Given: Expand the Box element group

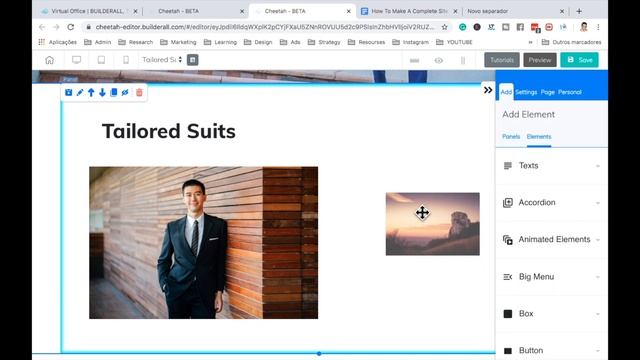Looking at the screenshot, I should coord(551,314).
